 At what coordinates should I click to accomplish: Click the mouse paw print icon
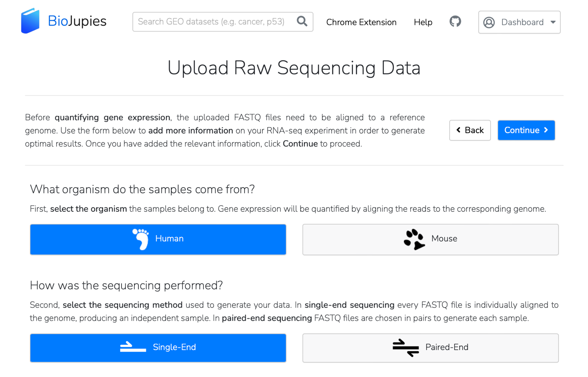414,239
